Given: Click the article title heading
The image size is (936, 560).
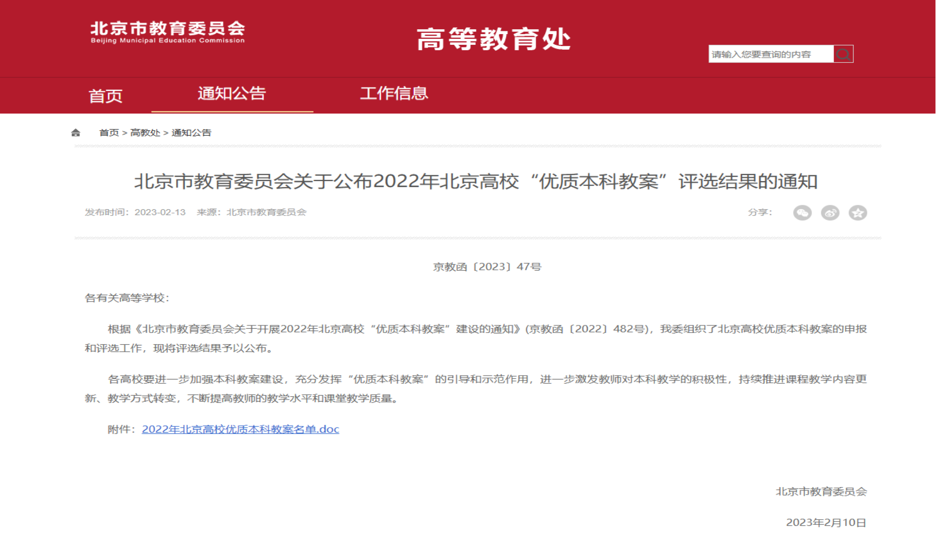Looking at the screenshot, I should click(x=476, y=182).
